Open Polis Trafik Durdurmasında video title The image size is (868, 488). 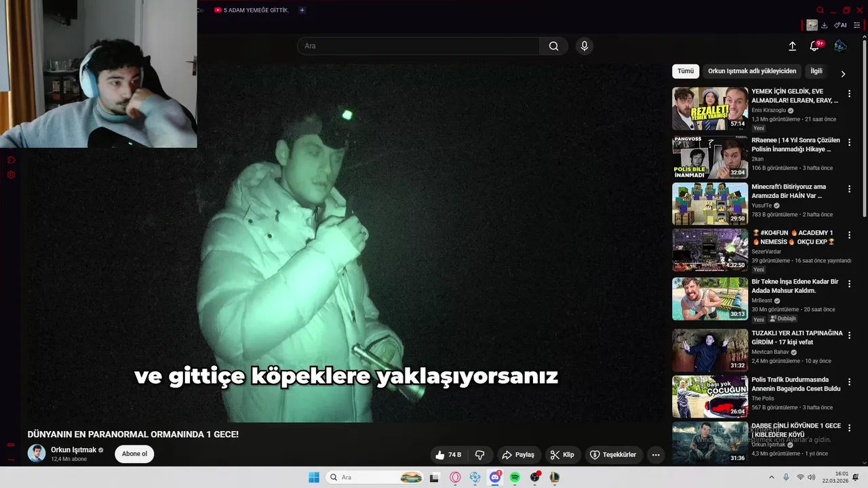(x=796, y=384)
